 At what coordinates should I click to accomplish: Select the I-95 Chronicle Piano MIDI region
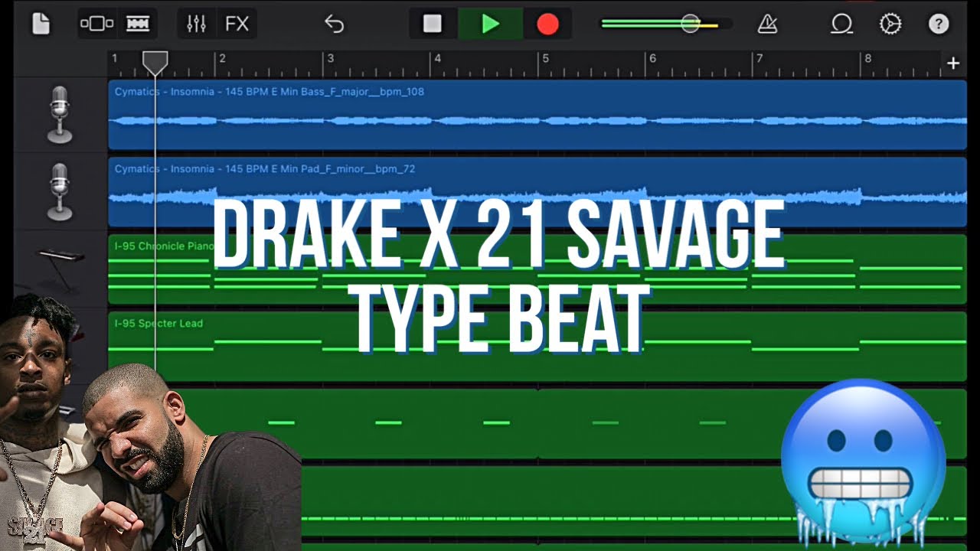click(537, 269)
